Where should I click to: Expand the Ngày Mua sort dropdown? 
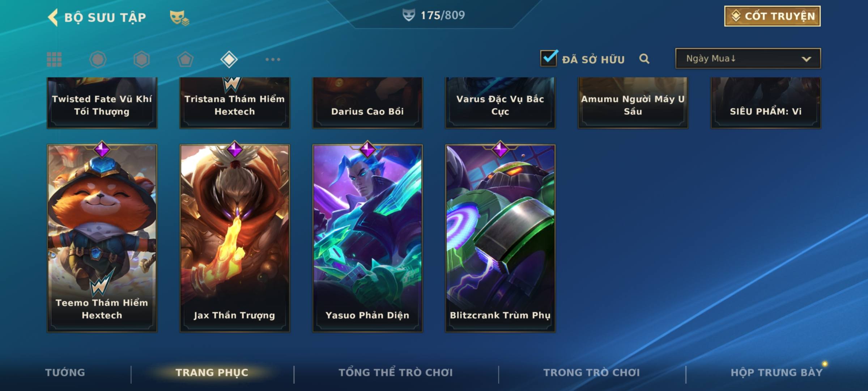(x=748, y=58)
